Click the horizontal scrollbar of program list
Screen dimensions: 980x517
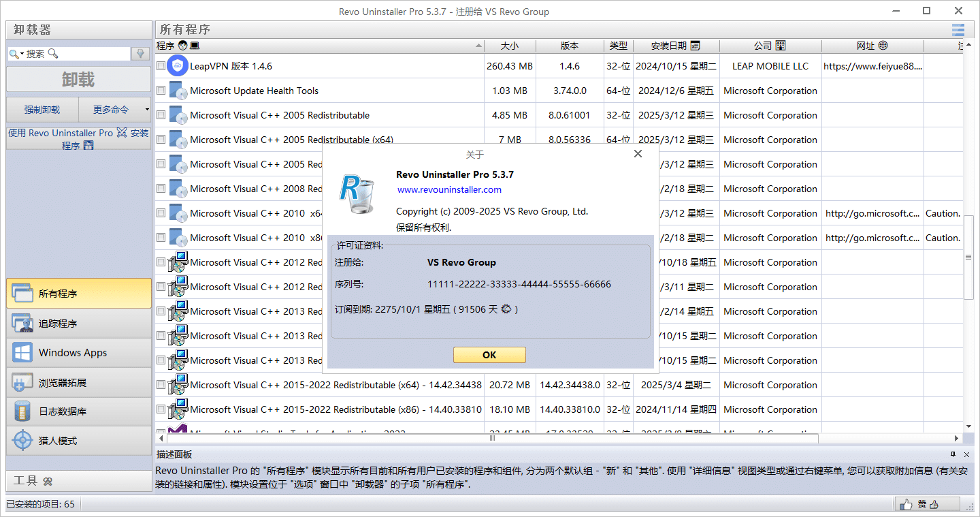tap(491, 438)
